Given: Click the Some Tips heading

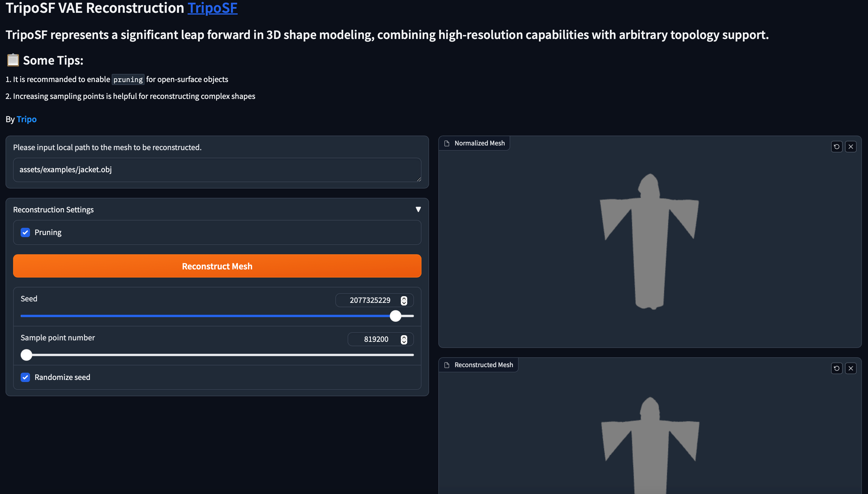Looking at the screenshot, I should coord(53,61).
